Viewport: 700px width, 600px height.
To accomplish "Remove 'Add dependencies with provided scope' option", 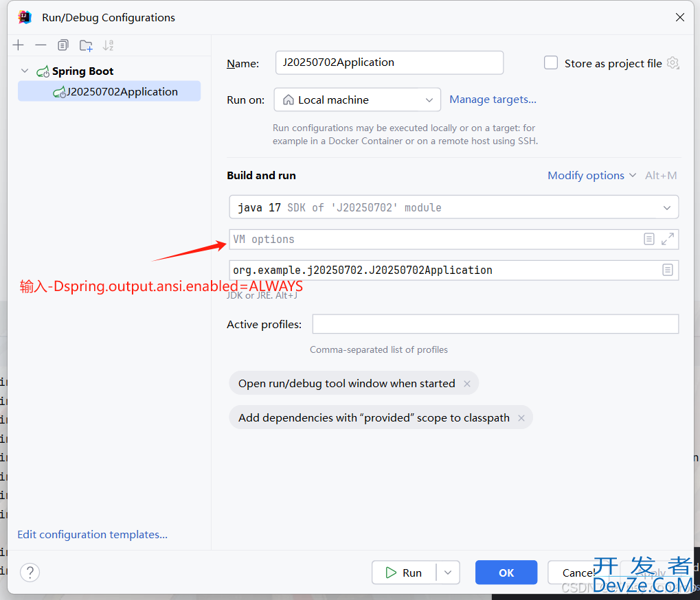I will [521, 418].
